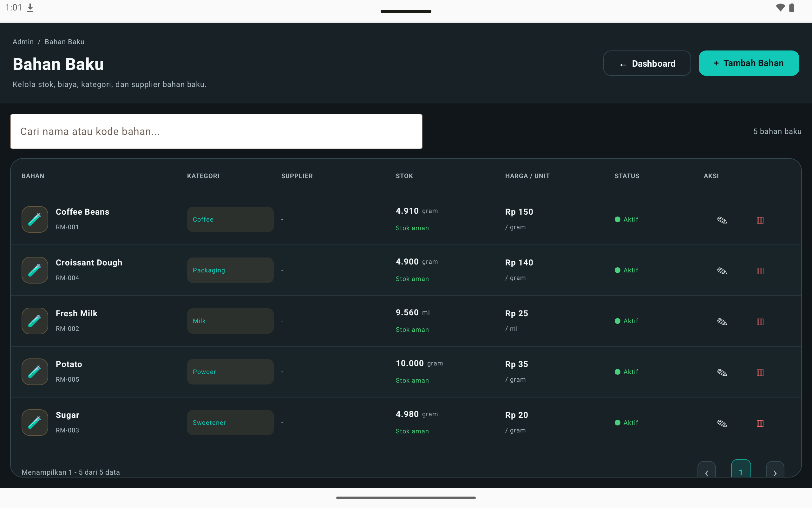The height and width of the screenshot is (508, 812).
Task: Click the Rp 150 price value
Action: (x=519, y=212)
